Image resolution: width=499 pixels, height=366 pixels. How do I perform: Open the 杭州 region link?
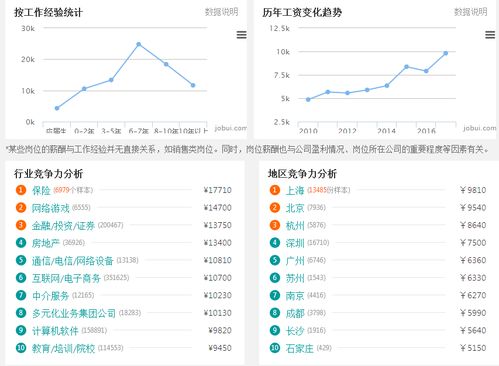pyautogui.click(x=295, y=226)
